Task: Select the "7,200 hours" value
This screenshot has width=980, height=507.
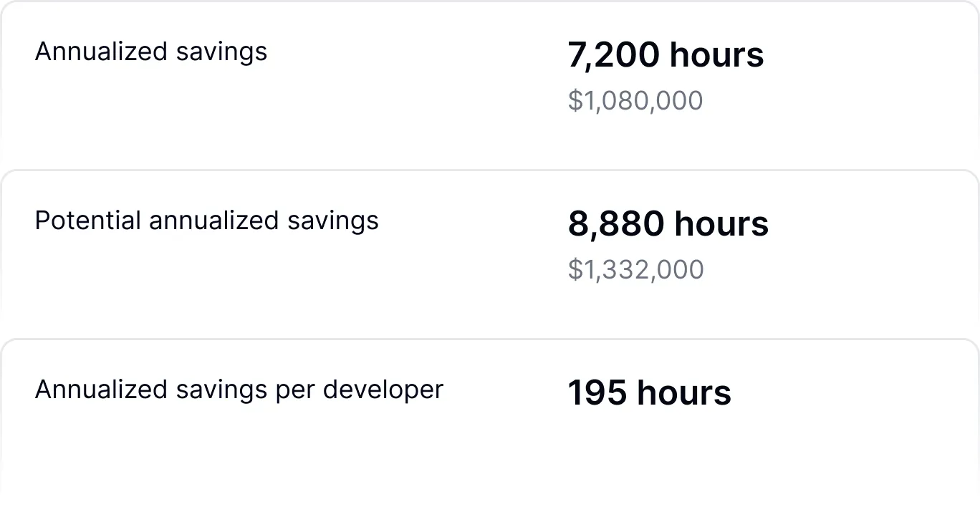Action: pos(666,55)
